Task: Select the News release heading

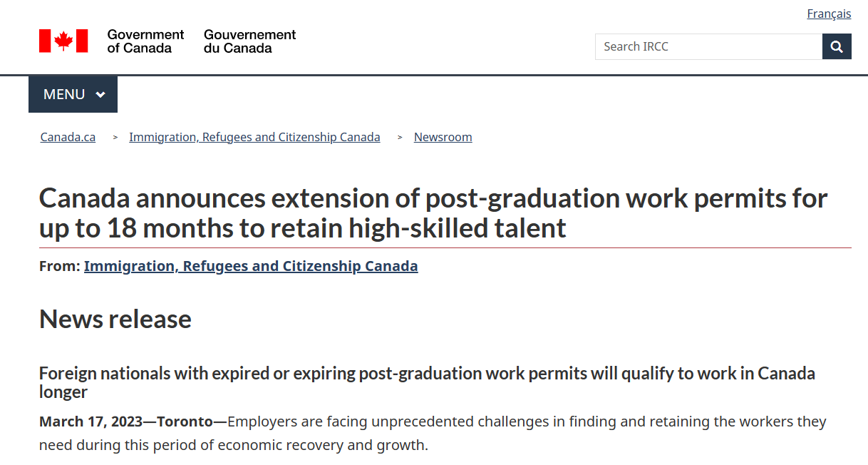Action: click(115, 319)
